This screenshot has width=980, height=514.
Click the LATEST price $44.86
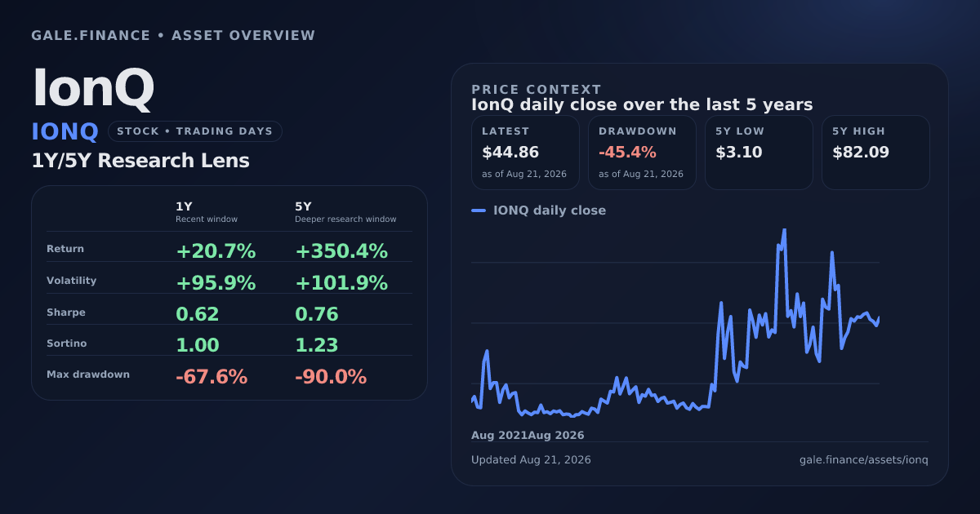(510, 153)
